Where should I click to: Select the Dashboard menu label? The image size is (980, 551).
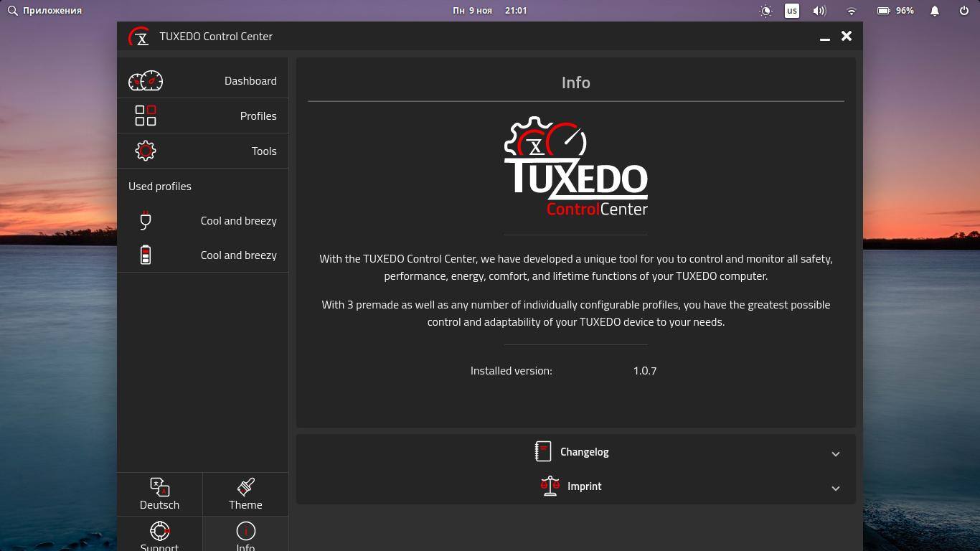(250, 80)
